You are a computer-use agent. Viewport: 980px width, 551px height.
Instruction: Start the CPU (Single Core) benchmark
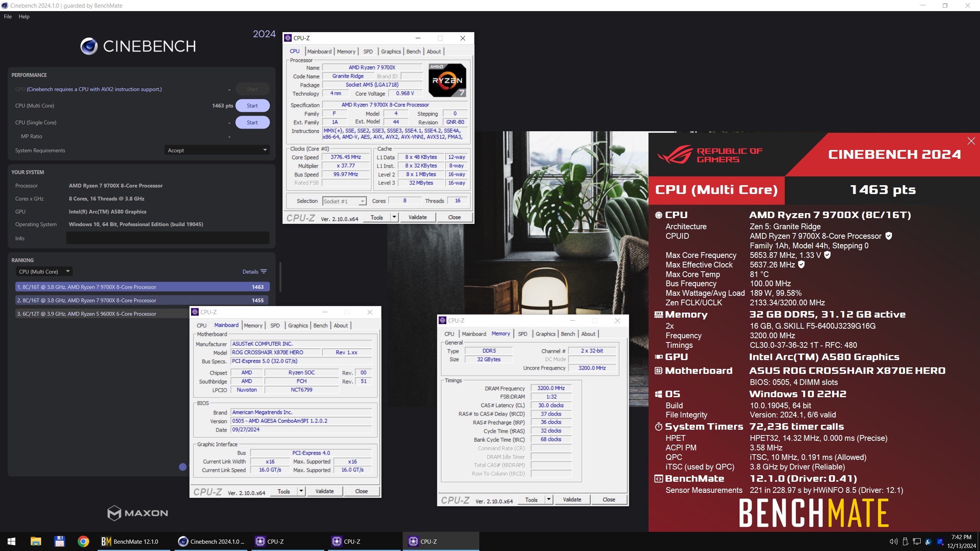252,122
